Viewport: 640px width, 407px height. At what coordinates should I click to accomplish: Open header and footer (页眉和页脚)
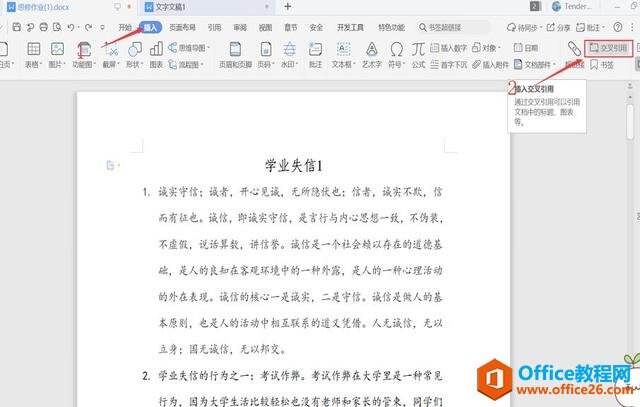click(235, 55)
